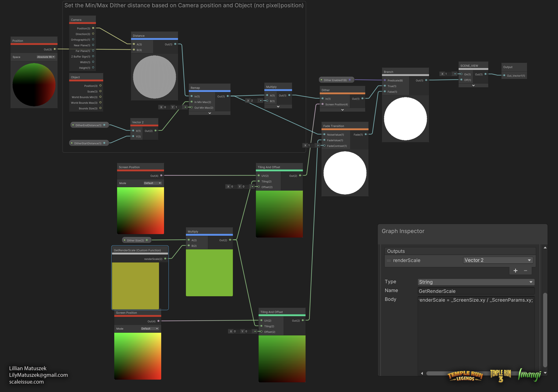558x392 pixels.
Task: Click Fade Transition Fade(1) output port
Action: pos(366,134)
